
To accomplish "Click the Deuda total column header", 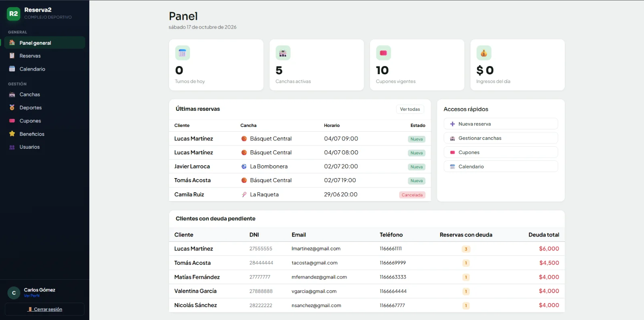I will coord(544,235).
